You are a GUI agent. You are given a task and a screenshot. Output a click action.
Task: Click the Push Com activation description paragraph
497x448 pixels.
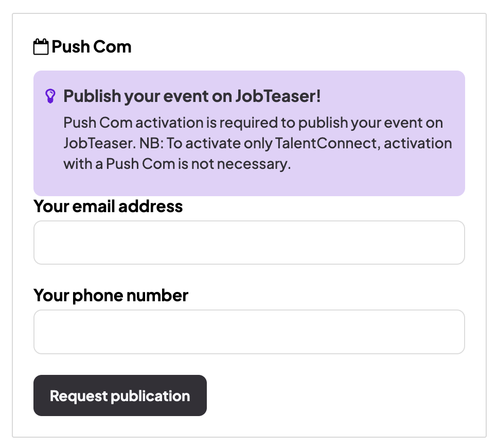(x=257, y=144)
